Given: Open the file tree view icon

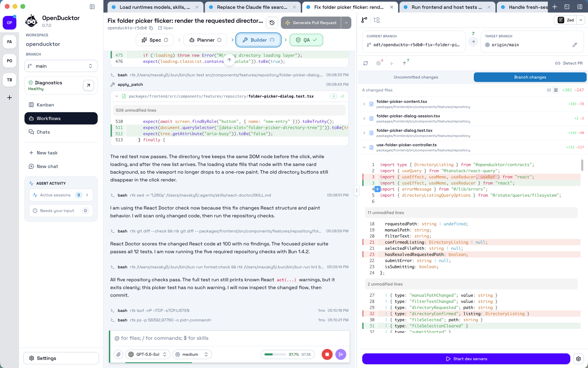Looking at the screenshot, I should point(377,20).
